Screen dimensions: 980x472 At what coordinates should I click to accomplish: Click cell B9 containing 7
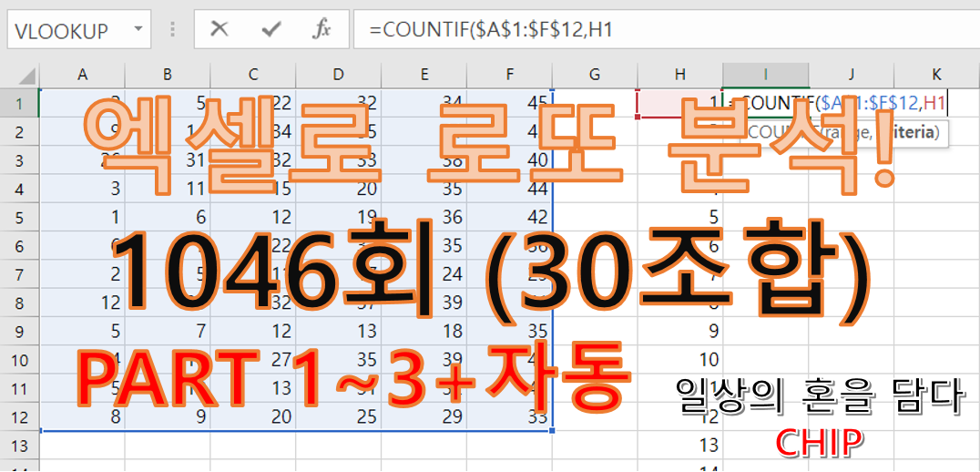point(168,332)
